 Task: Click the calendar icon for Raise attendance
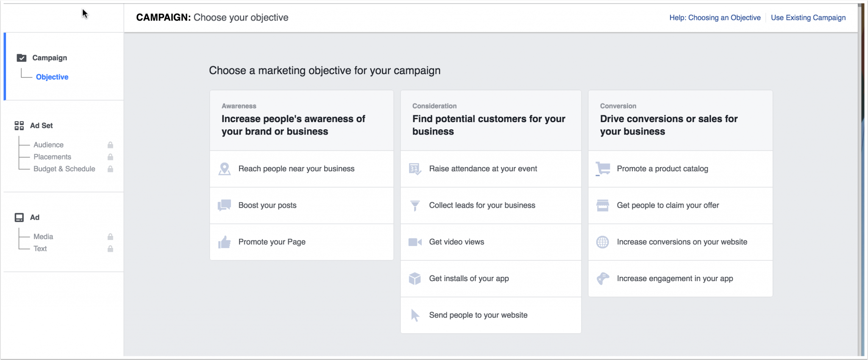pyautogui.click(x=415, y=169)
